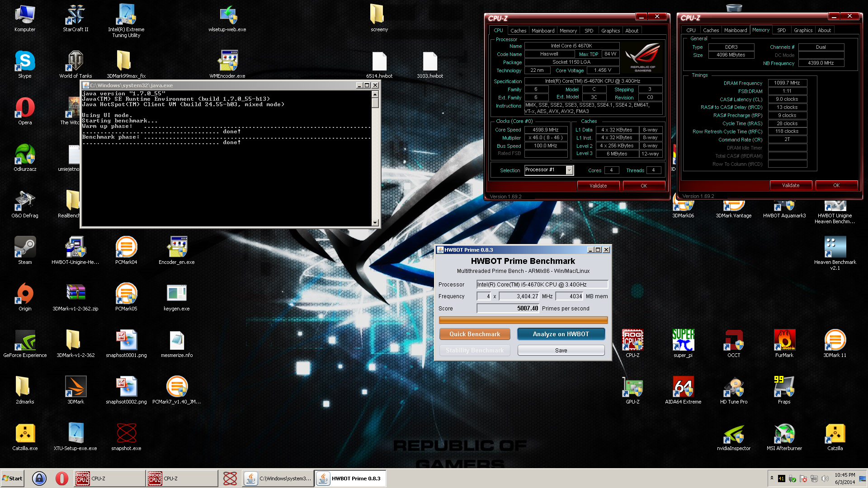This screenshot has height=488, width=868.
Task: Open the screeny folder on desktop
Action: (379, 18)
